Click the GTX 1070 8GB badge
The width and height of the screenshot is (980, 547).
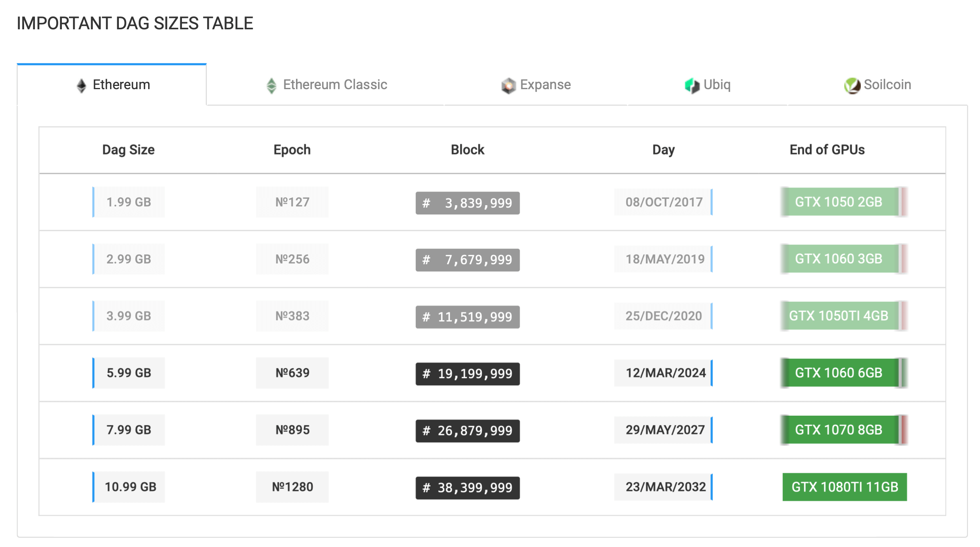(x=839, y=430)
